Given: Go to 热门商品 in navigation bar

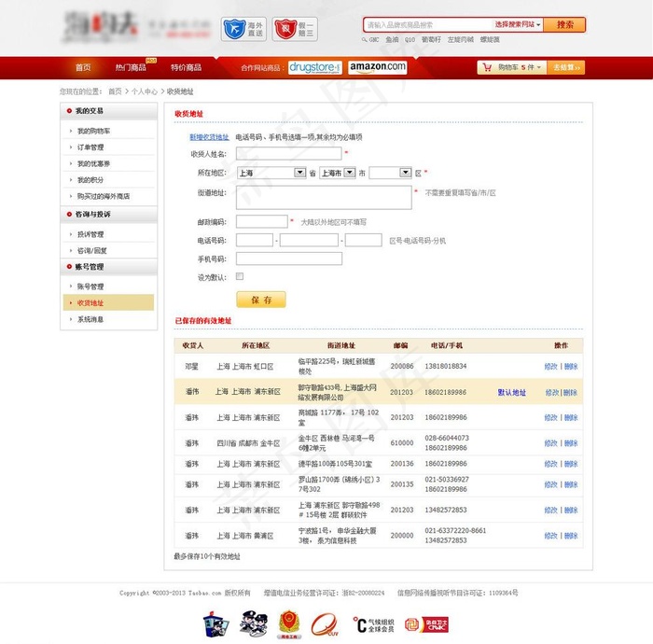Looking at the screenshot, I should click(x=131, y=67).
